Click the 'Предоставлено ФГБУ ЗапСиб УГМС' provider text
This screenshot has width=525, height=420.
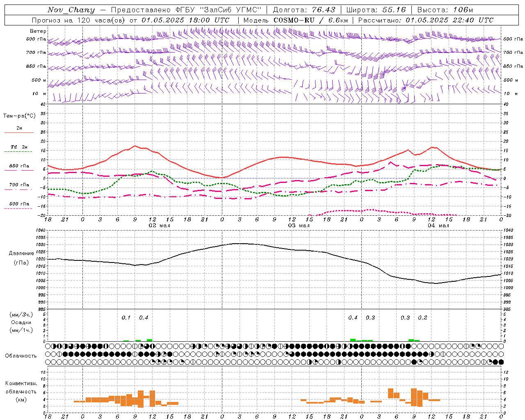186,10
